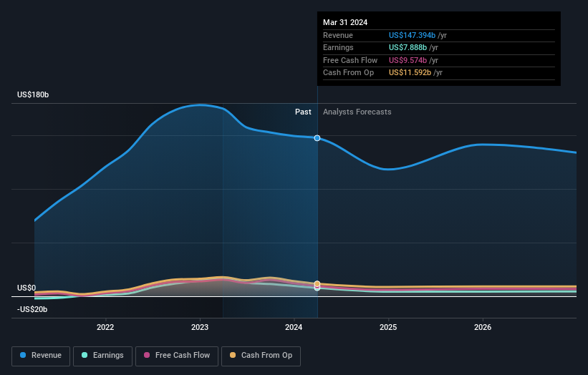The height and width of the screenshot is (375, 588).
Task: Click the US$0 y-axis label
Action: click(26, 288)
